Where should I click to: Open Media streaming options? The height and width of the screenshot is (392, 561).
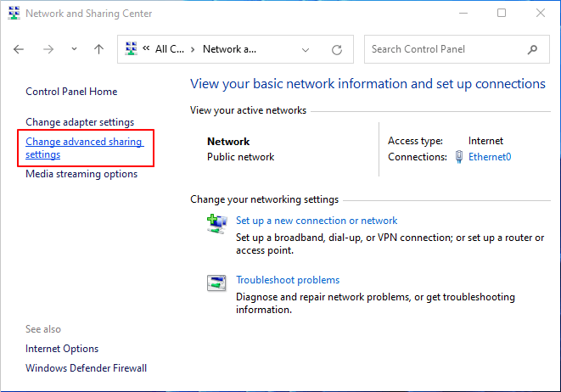tap(81, 174)
